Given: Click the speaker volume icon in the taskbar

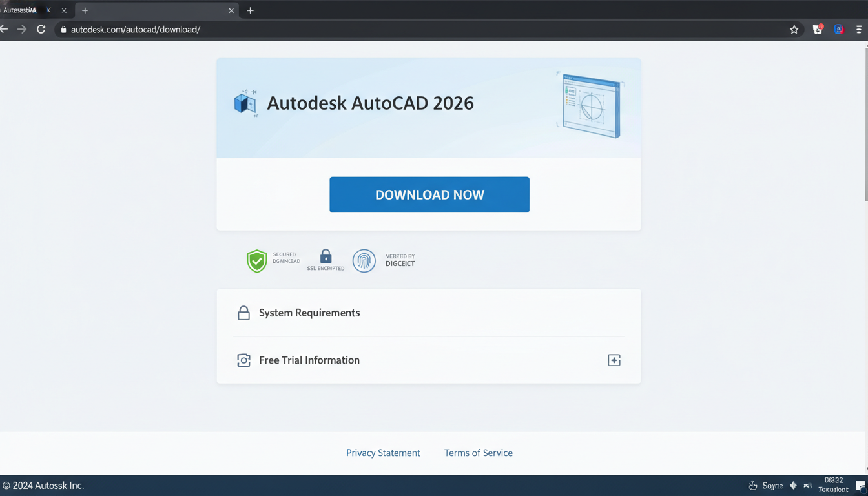Looking at the screenshot, I should click(x=793, y=485).
